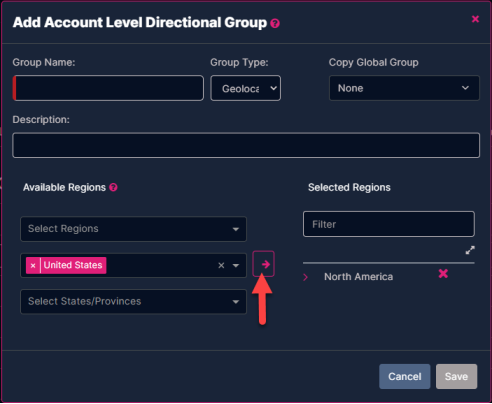Remove North America using the pink X
This screenshot has width=492, height=404.
pos(443,274)
